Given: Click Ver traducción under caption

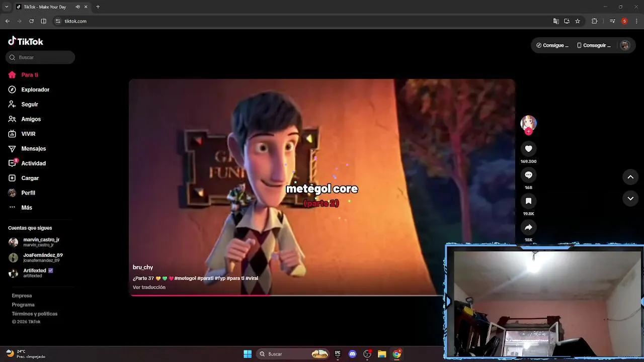Looking at the screenshot, I should [149, 287].
